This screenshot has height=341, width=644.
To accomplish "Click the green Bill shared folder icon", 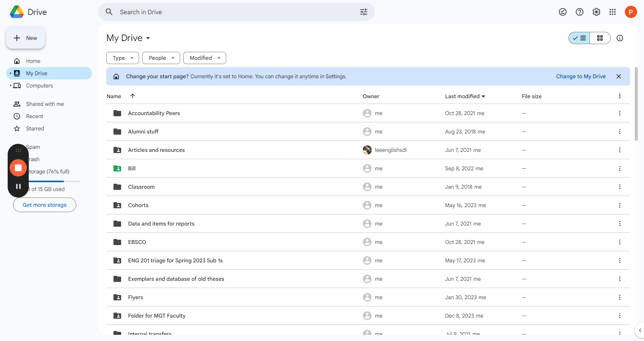I will point(117,168).
